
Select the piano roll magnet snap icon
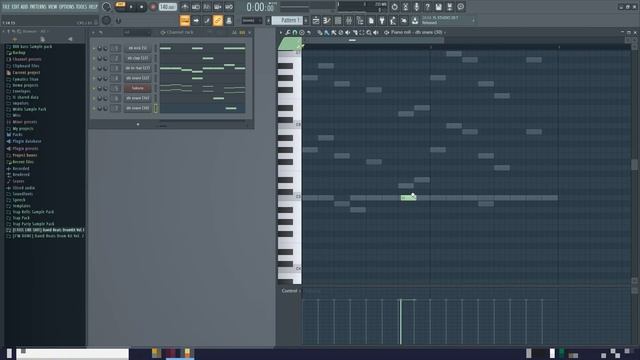pos(295,32)
